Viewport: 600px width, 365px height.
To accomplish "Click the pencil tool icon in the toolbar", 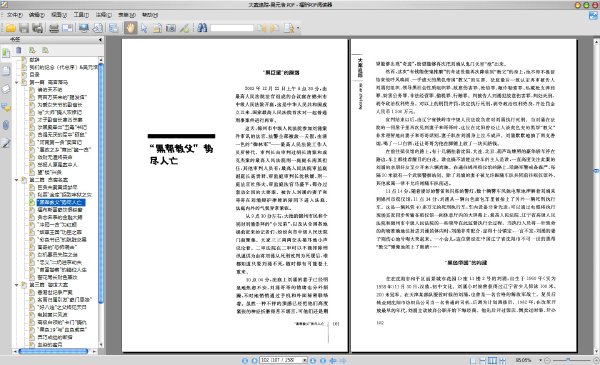I will click(x=184, y=28).
